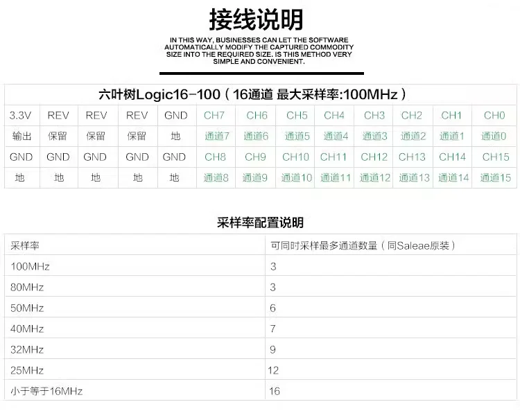The height and width of the screenshot is (420, 520).
Task: Select the '可同时采样最多通道数量' column header
Action: coord(363,245)
